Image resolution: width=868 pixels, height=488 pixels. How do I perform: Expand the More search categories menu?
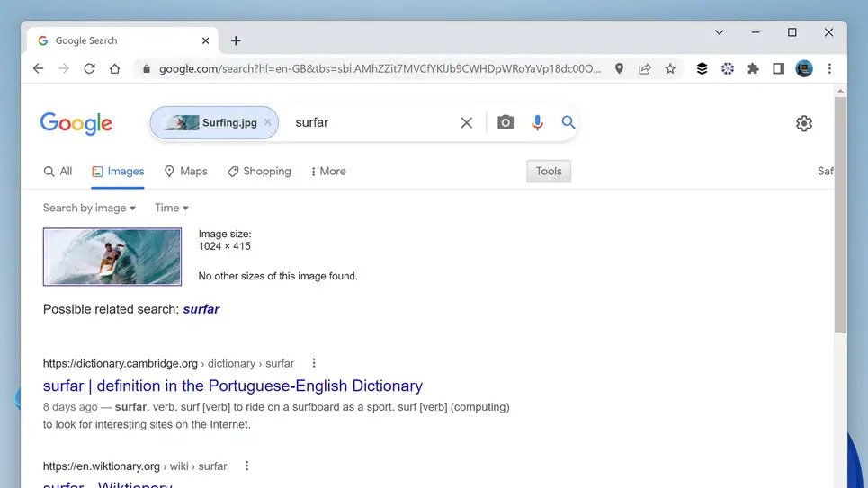[328, 172]
